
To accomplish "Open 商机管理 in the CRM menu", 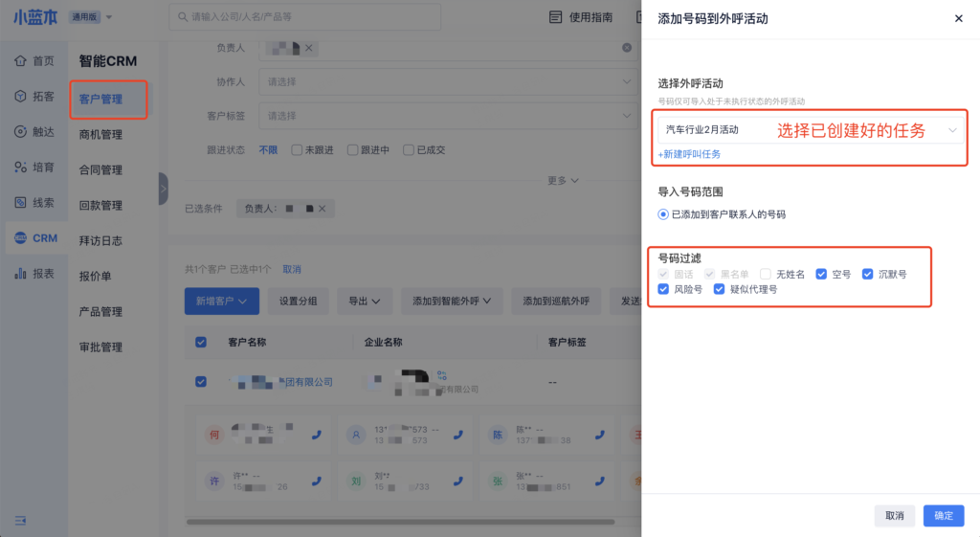I will click(100, 135).
